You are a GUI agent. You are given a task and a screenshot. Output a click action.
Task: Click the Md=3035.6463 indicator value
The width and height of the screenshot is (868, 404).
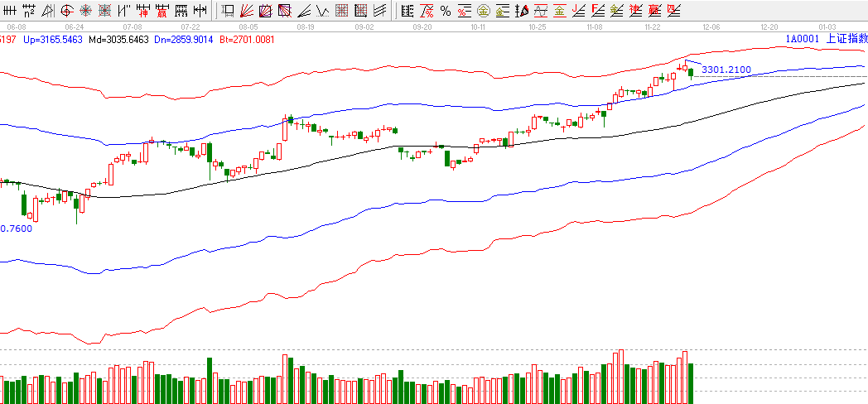click(120, 39)
